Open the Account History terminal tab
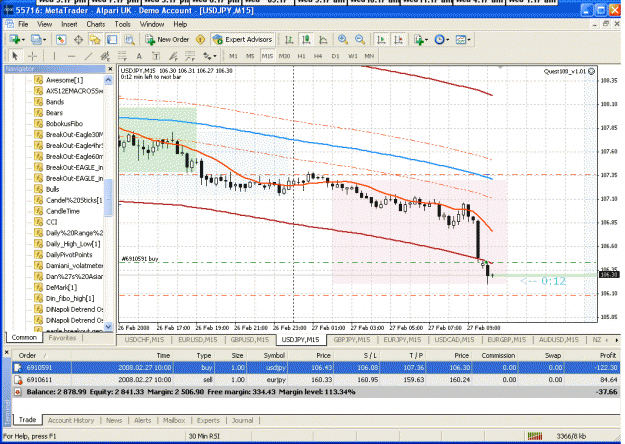 pos(71,420)
